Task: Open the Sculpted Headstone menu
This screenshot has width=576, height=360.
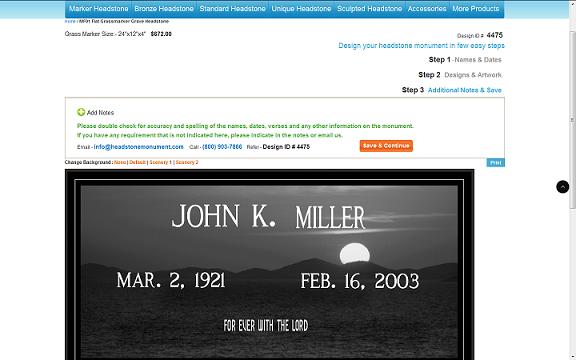Action: (x=370, y=8)
